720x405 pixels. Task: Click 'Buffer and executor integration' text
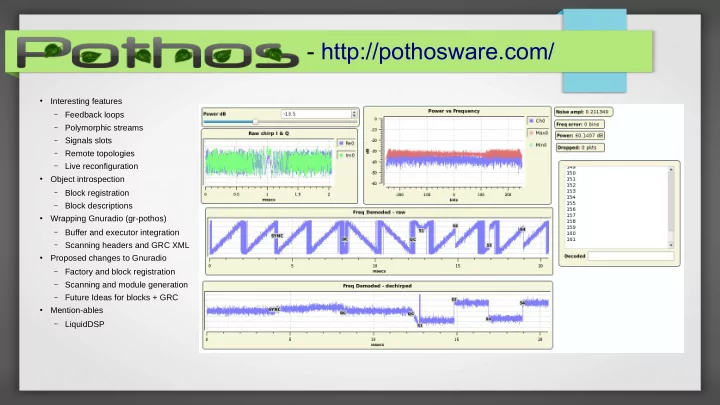pos(122,232)
